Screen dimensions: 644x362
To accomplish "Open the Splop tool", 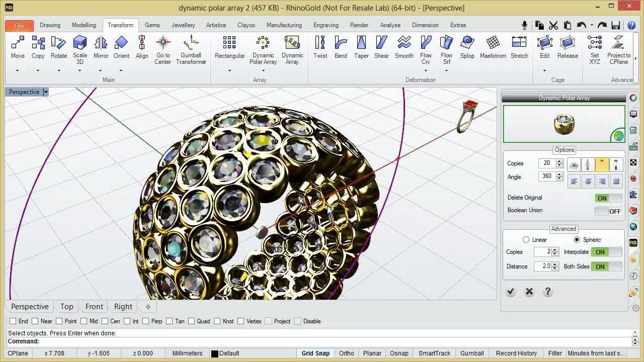I will point(467,43).
